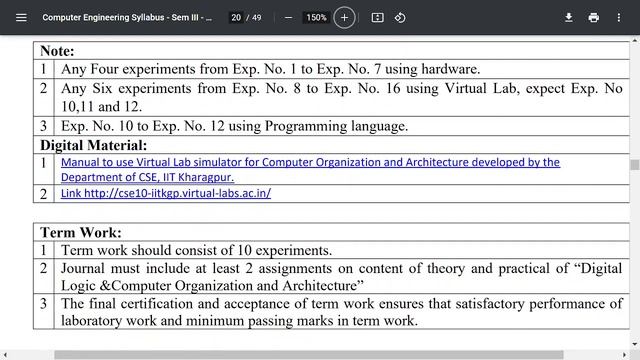Click 'Term work should consist of 10 experiments.'
The height and width of the screenshot is (360, 640).
coord(196,250)
